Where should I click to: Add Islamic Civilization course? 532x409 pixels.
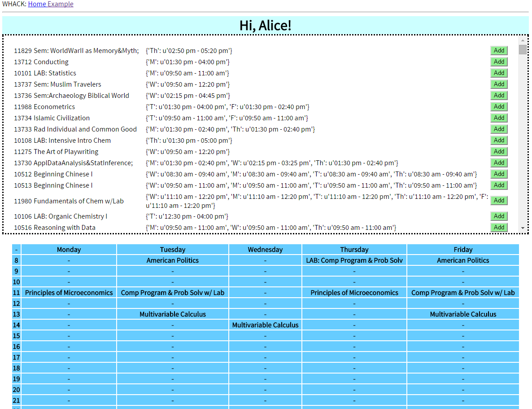(499, 118)
